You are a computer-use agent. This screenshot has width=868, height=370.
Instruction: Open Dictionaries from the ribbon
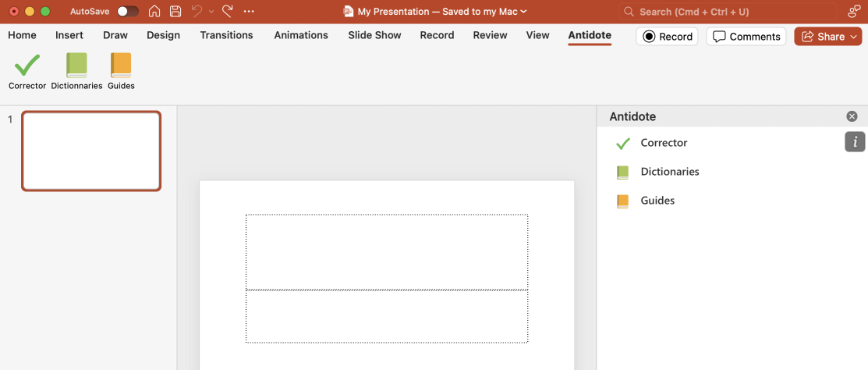pos(76,71)
